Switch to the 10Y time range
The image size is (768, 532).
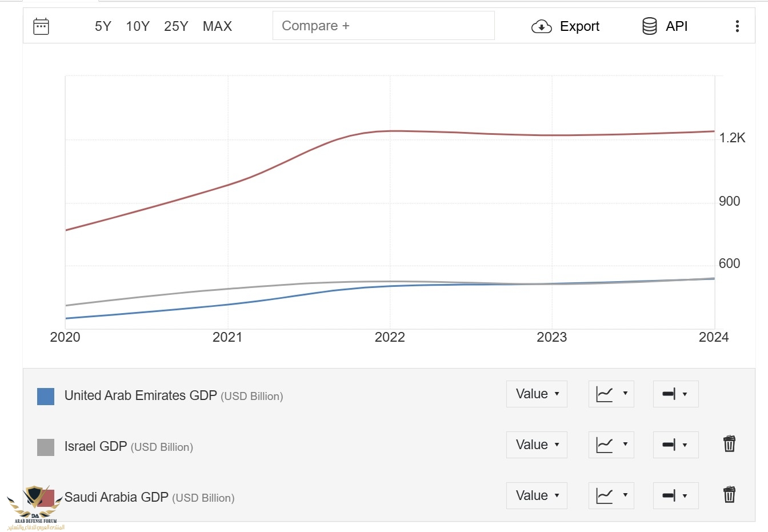[138, 26]
